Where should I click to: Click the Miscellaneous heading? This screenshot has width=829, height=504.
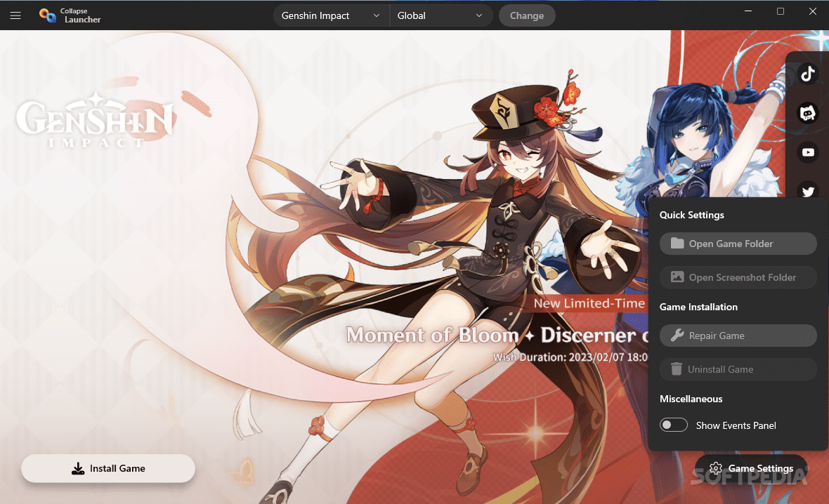tap(691, 399)
